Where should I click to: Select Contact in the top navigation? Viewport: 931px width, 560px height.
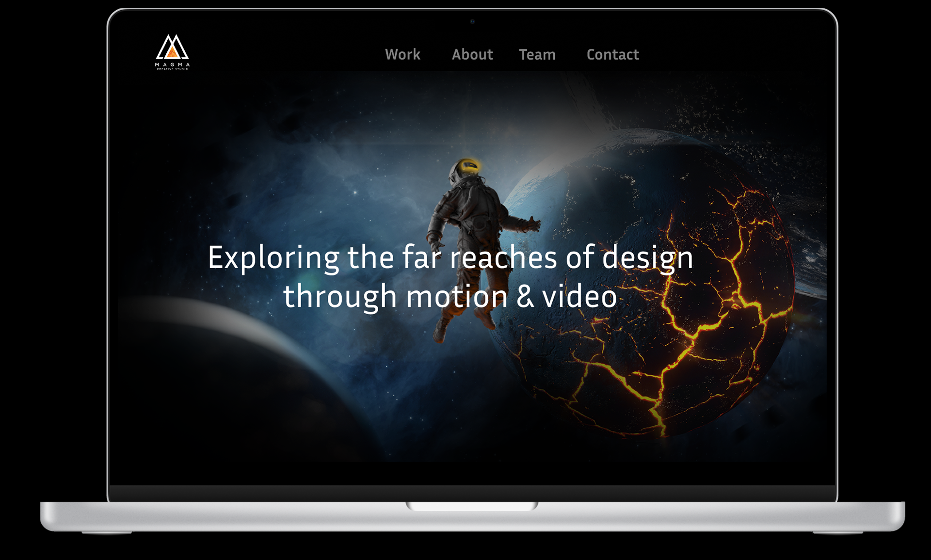612,54
